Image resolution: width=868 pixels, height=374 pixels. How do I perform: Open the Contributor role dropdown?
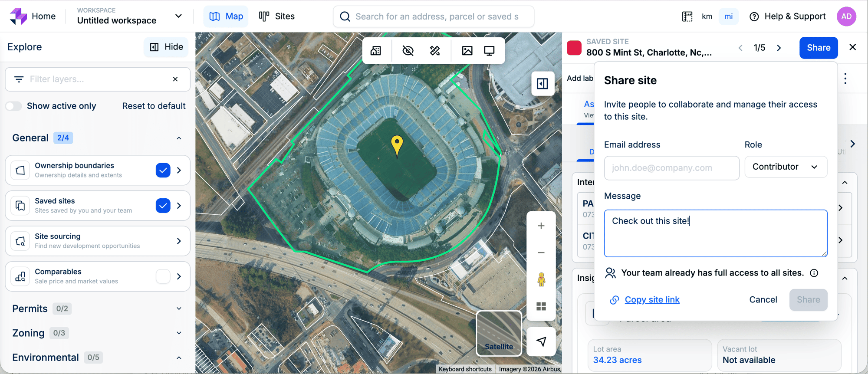coord(786,167)
